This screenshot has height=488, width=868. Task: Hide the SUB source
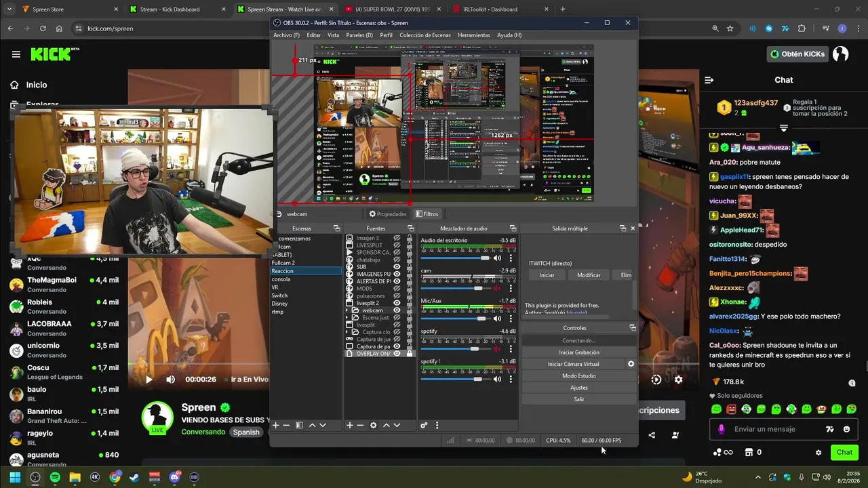397,267
